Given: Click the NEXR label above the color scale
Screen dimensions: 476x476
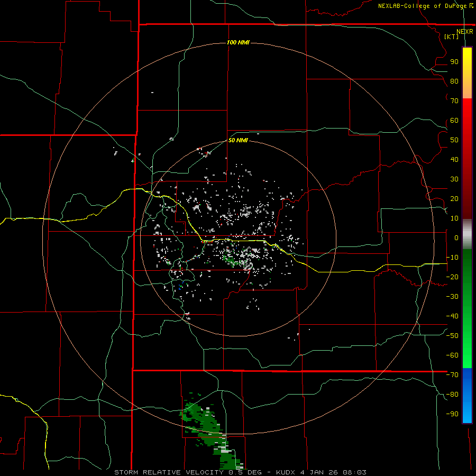Looking at the screenshot, I should click(x=465, y=32).
